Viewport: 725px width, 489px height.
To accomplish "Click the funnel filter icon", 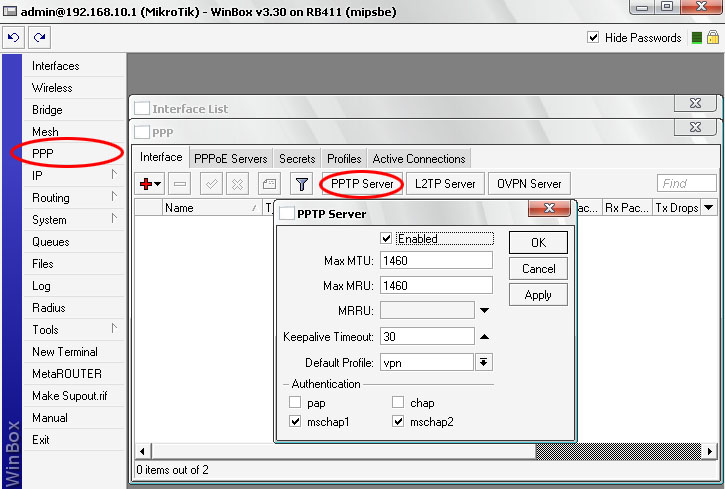I will (301, 184).
